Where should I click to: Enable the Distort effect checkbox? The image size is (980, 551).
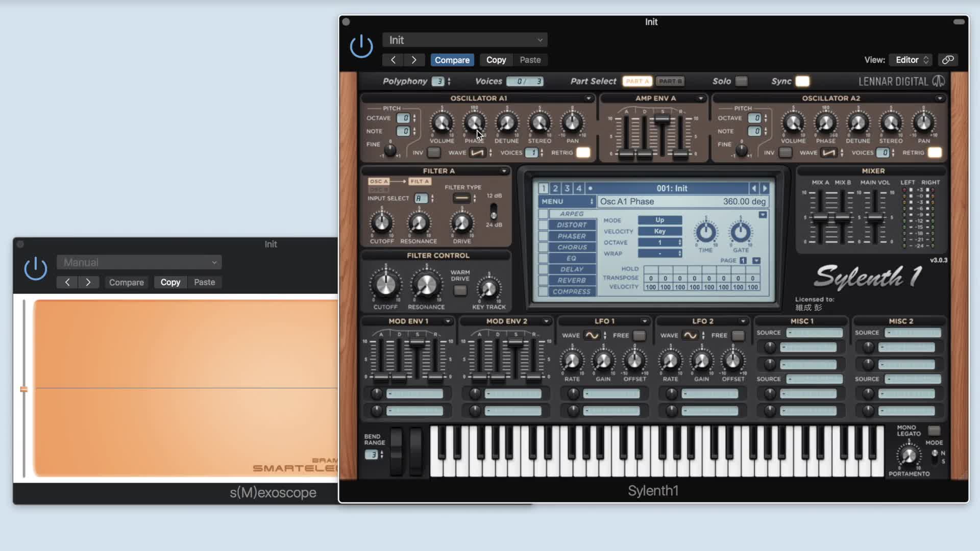point(544,225)
